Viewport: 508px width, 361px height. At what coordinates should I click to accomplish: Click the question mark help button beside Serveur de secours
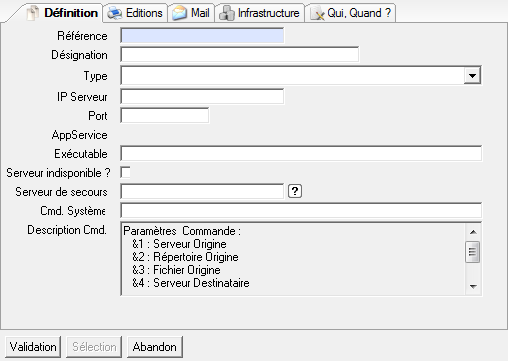(295, 191)
